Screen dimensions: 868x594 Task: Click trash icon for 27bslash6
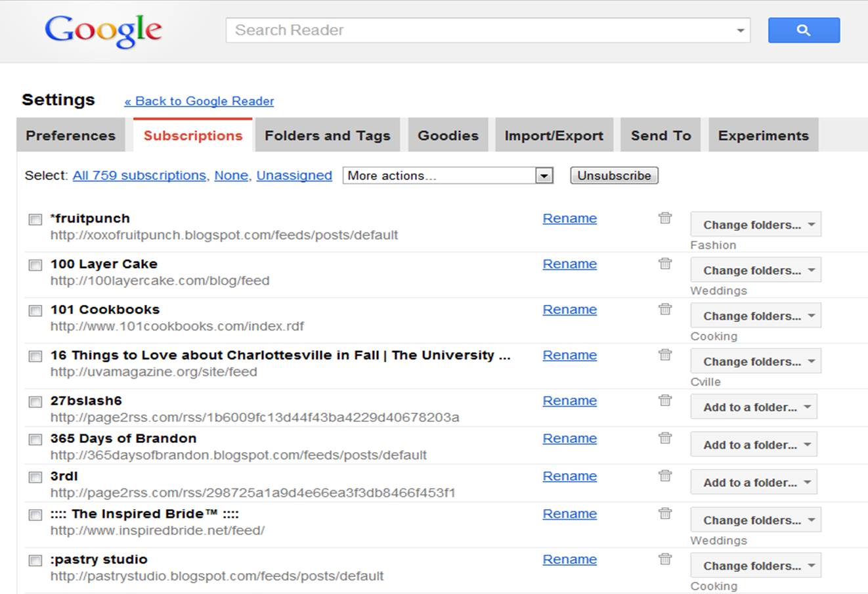[665, 400]
